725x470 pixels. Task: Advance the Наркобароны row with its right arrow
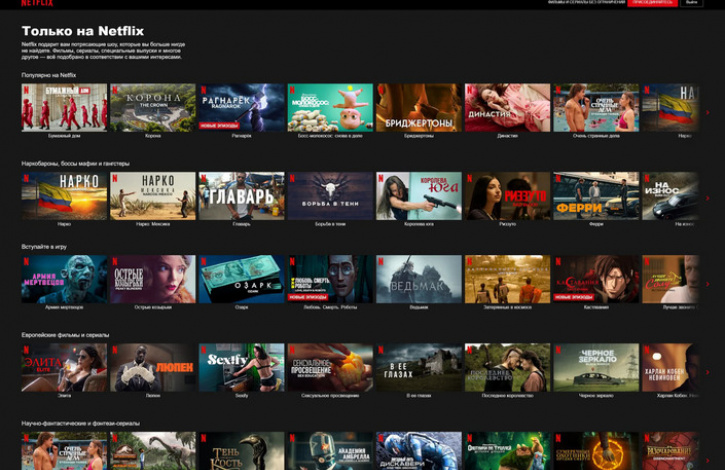707,198
